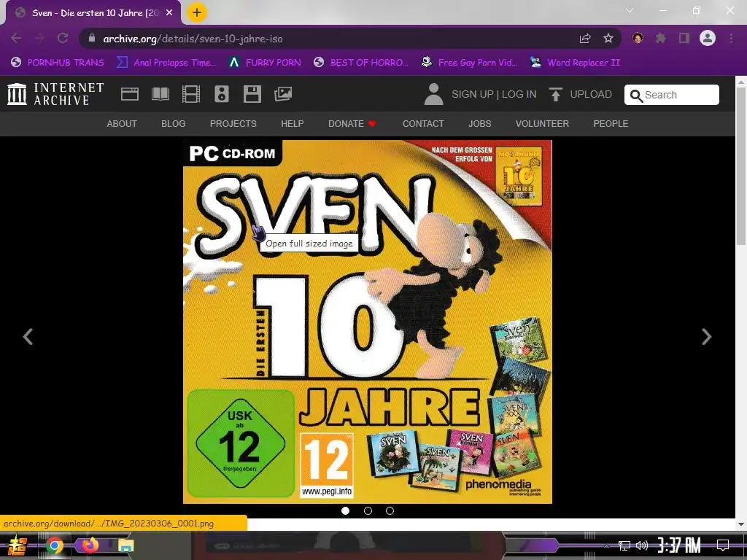The image size is (747, 560).
Task: Bookmark this tab with the star icon
Action: point(608,38)
